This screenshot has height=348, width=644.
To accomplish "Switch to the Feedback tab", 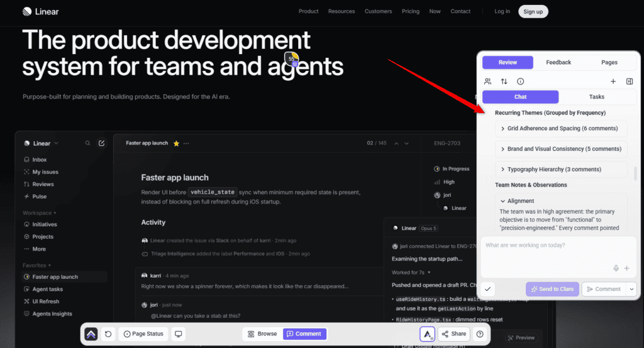I will [x=558, y=62].
